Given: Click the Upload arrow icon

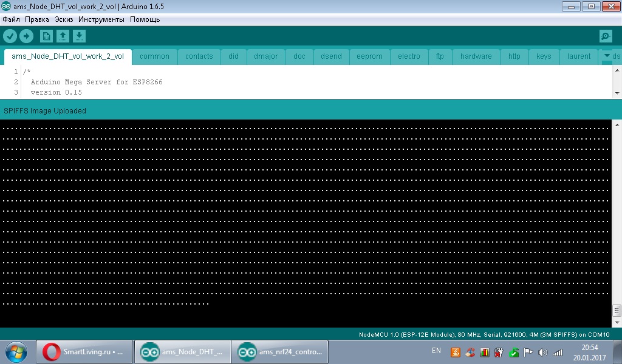Looking at the screenshot, I should coord(26,36).
